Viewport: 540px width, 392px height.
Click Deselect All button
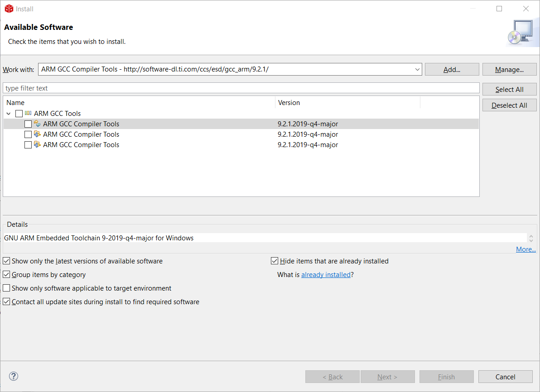point(509,105)
